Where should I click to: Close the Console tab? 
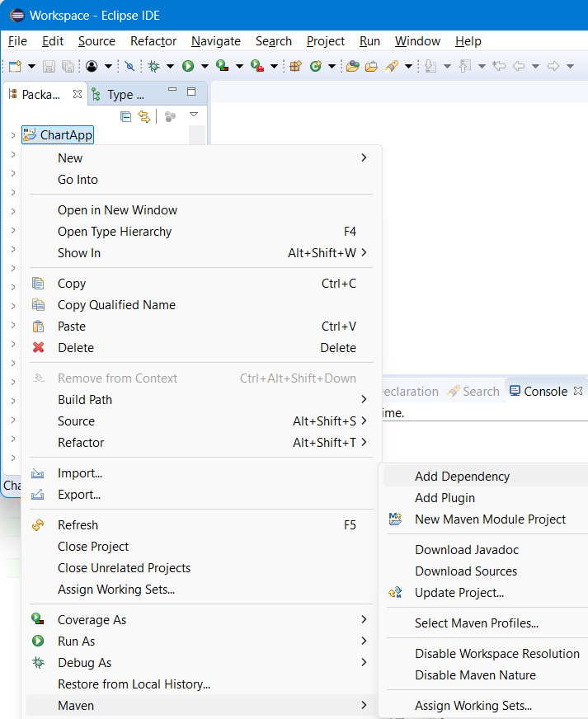[578, 391]
